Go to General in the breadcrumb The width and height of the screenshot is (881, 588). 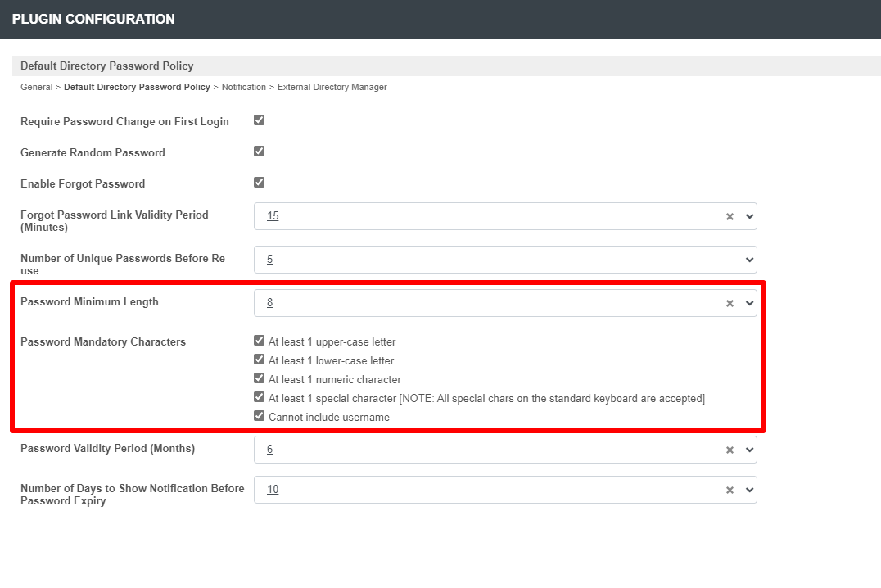click(x=36, y=87)
